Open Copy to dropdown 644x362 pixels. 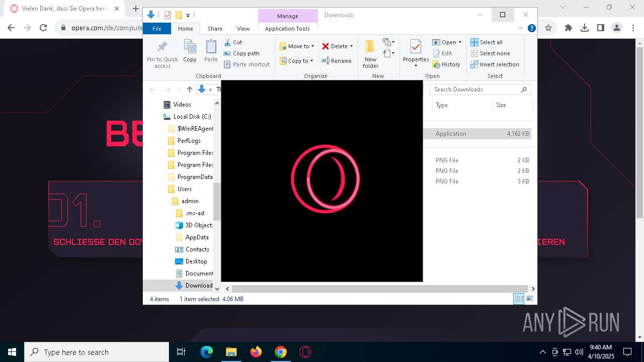(296, 61)
